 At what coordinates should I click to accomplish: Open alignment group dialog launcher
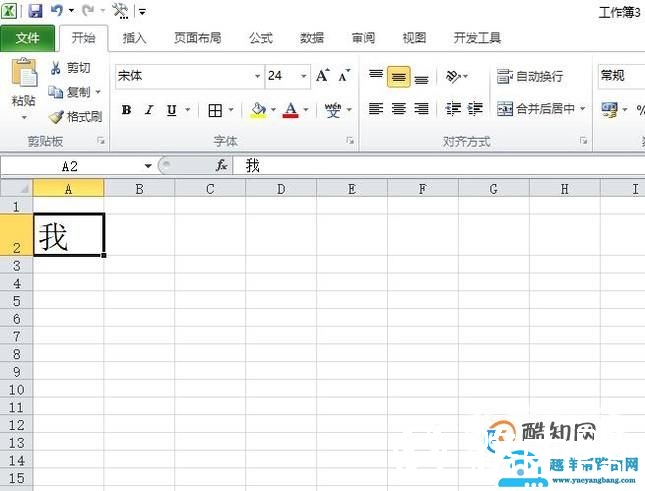pos(583,141)
